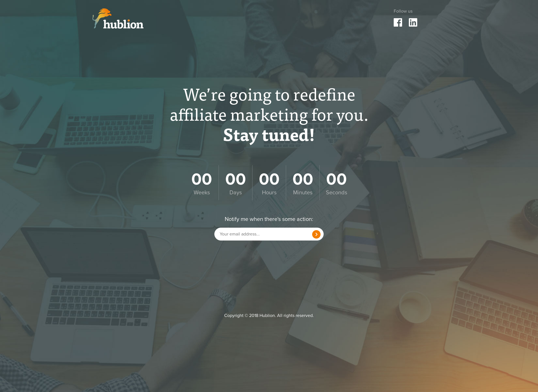Click the Hours countdown number
538x392 pixels.
[x=269, y=179]
